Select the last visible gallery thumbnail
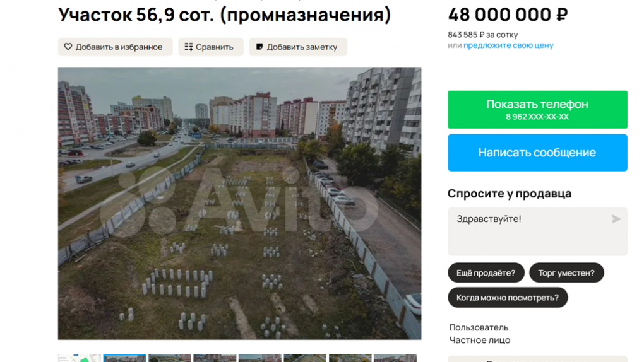Screen dimensions: 644x362 (395, 358)
